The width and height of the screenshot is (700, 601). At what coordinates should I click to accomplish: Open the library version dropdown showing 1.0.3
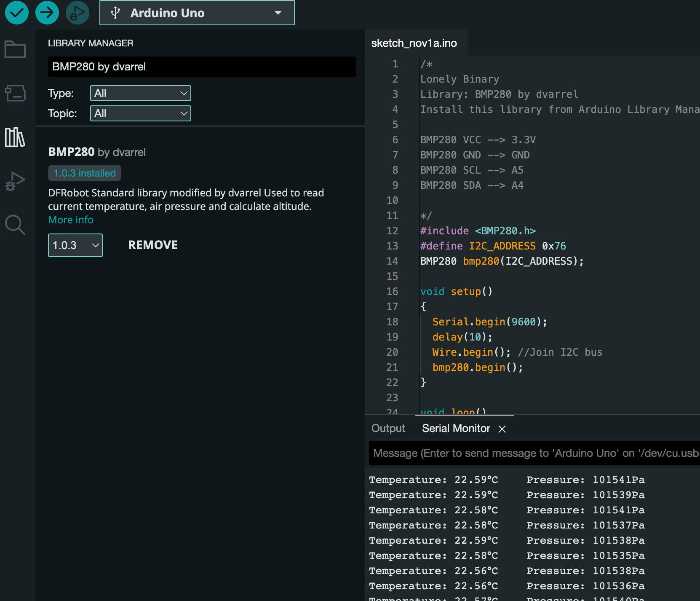tap(75, 245)
